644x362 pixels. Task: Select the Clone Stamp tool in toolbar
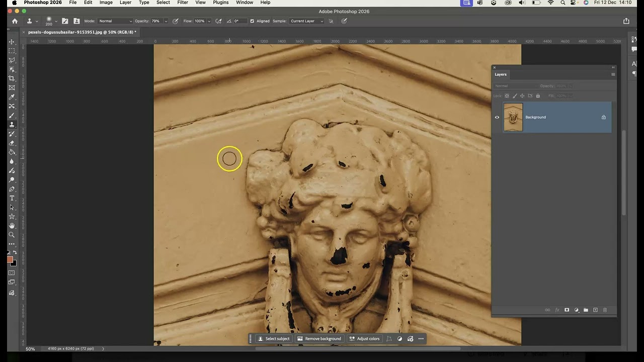[x=12, y=125]
